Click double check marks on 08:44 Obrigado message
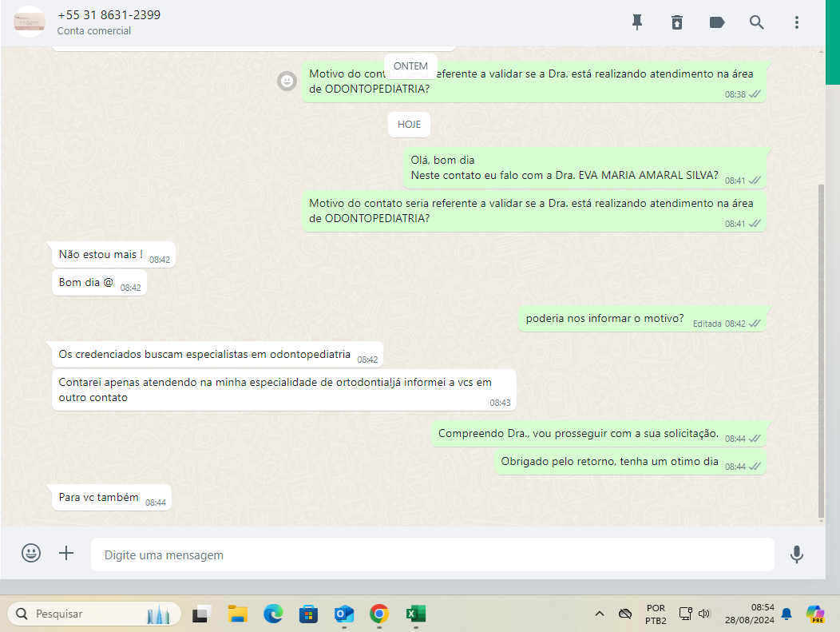 (755, 467)
